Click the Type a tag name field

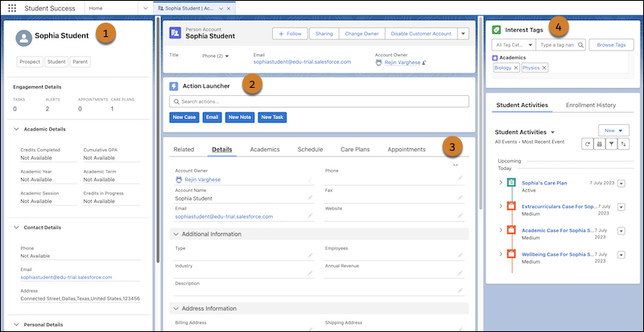click(560, 45)
